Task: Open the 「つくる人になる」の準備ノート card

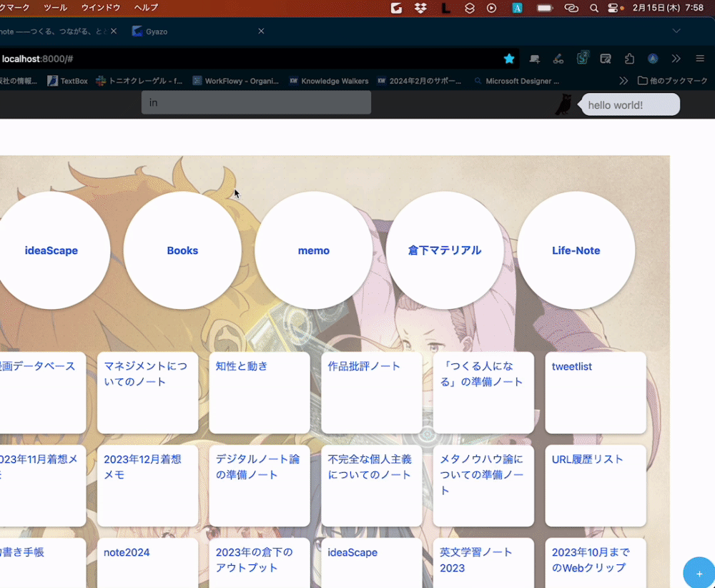Action: pos(483,393)
